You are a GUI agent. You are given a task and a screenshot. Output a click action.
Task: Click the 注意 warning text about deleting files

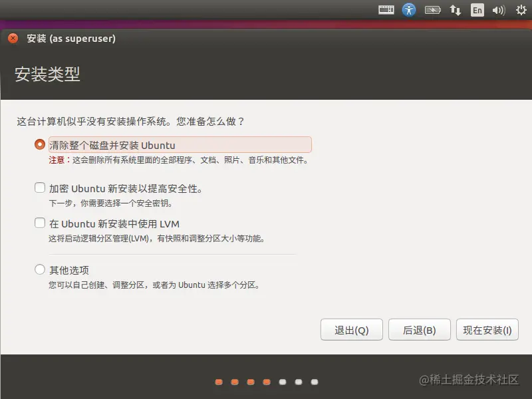pos(178,160)
